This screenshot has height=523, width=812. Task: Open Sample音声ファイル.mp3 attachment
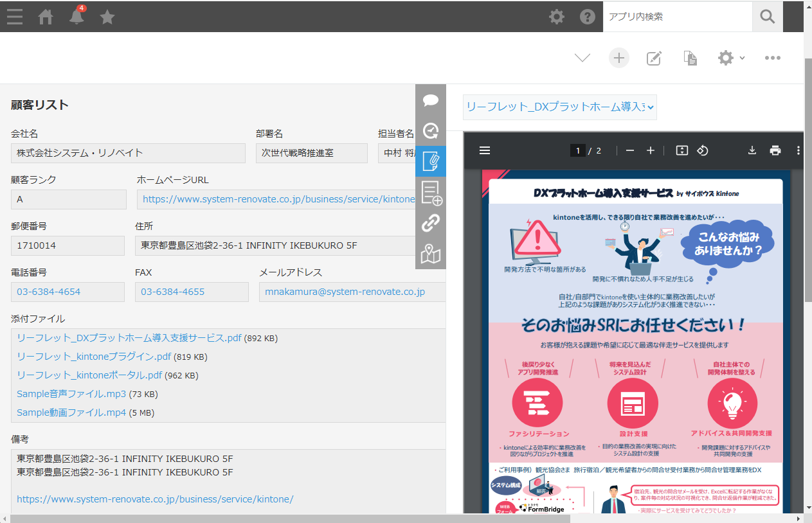tap(71, 394)
